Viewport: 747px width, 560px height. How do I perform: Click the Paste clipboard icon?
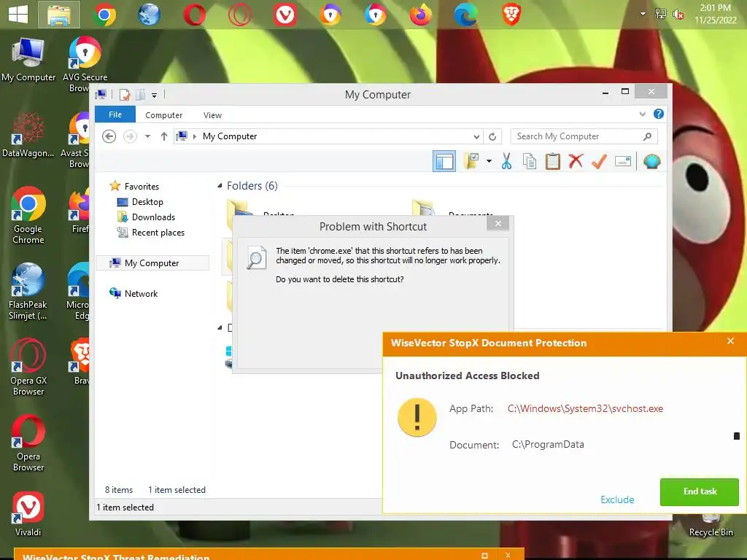(x=553, y=161)
